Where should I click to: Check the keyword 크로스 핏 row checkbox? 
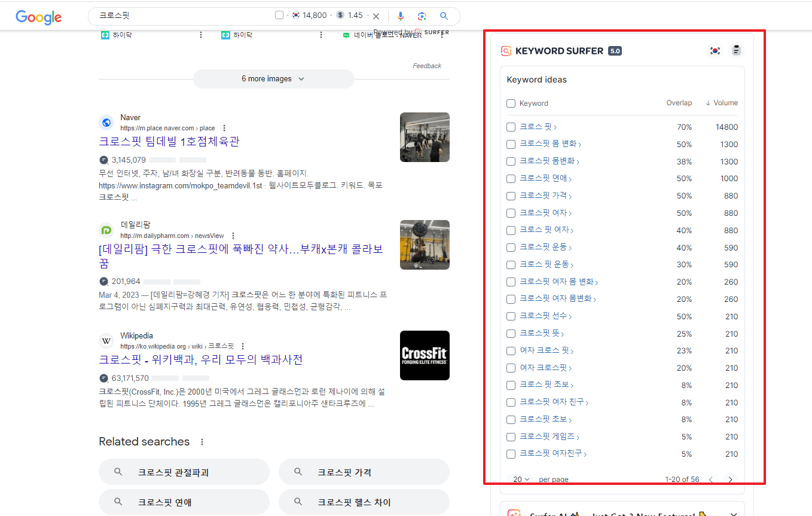tap(511, 127)
